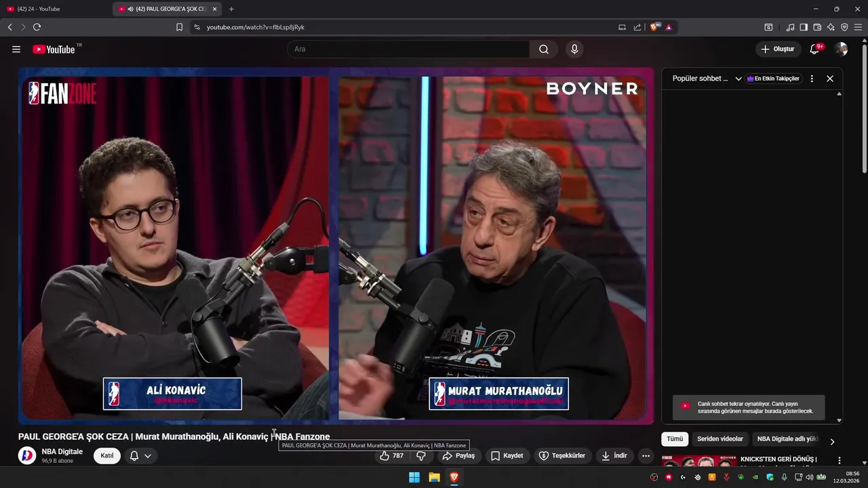Reload the page
868x488 pixels.
pos(37,27)
